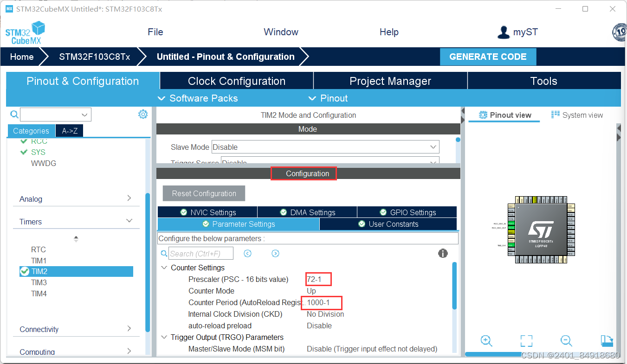Click the parameter list vertical scrollbar
The image size is (627, 364).
click(454, 285)
